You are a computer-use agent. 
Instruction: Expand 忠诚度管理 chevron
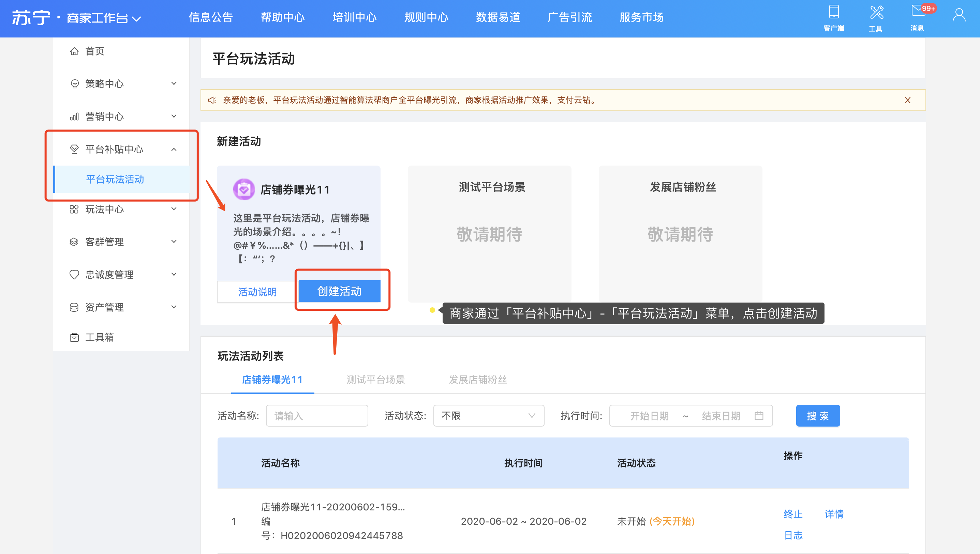pos(174,274)
